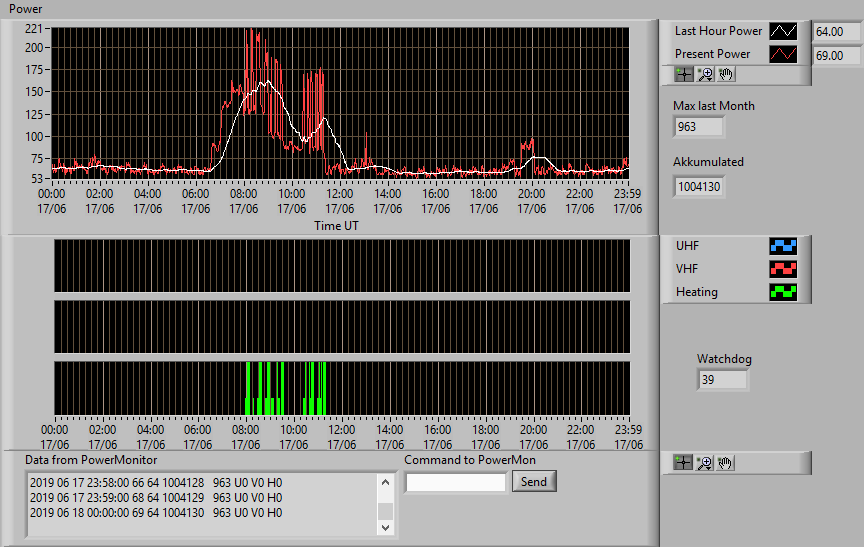This screenshot has height=547, width=864.
Task: Focus the Command to PowerMon input field
Action: 456,483
